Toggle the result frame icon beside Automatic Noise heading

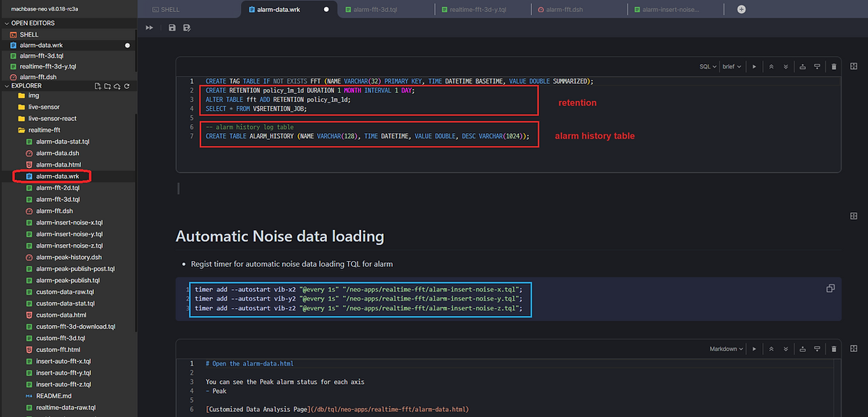(853, 216)
